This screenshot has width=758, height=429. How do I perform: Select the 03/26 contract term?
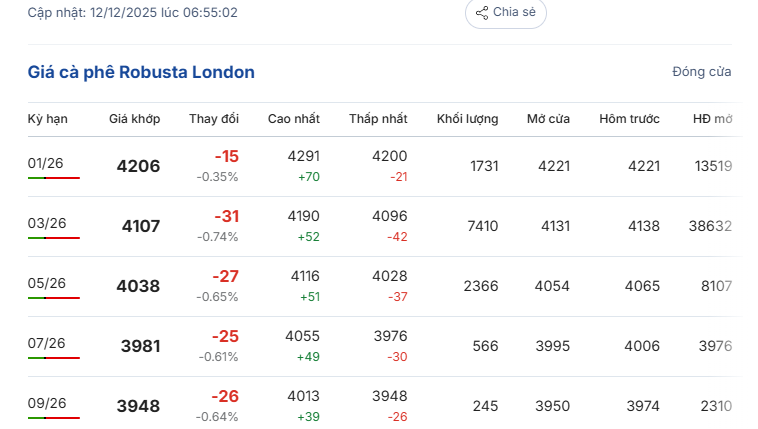point(46,223)
